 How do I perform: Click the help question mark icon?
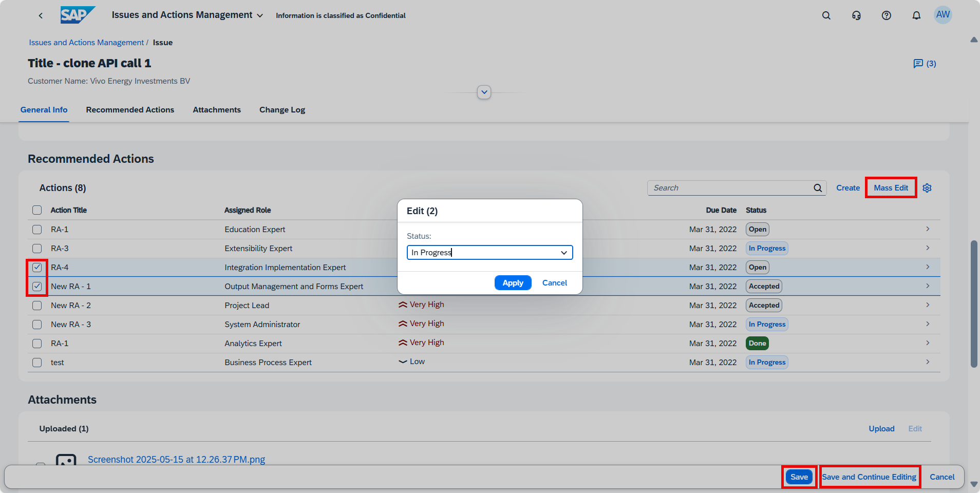pyautogui.click(x=886, y=15)
